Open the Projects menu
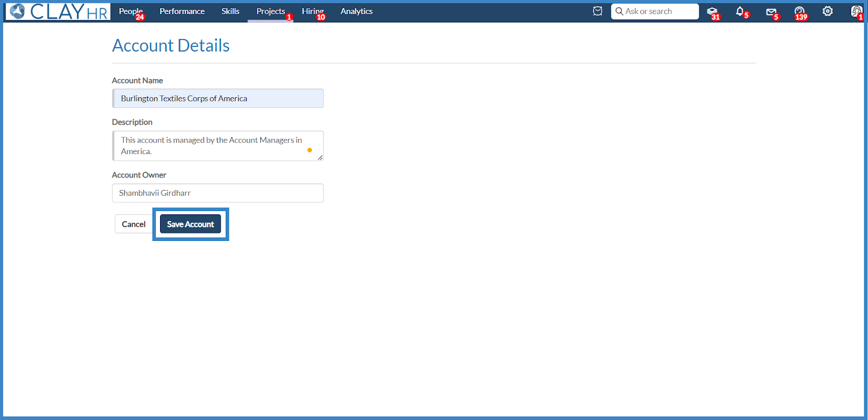 271,11
